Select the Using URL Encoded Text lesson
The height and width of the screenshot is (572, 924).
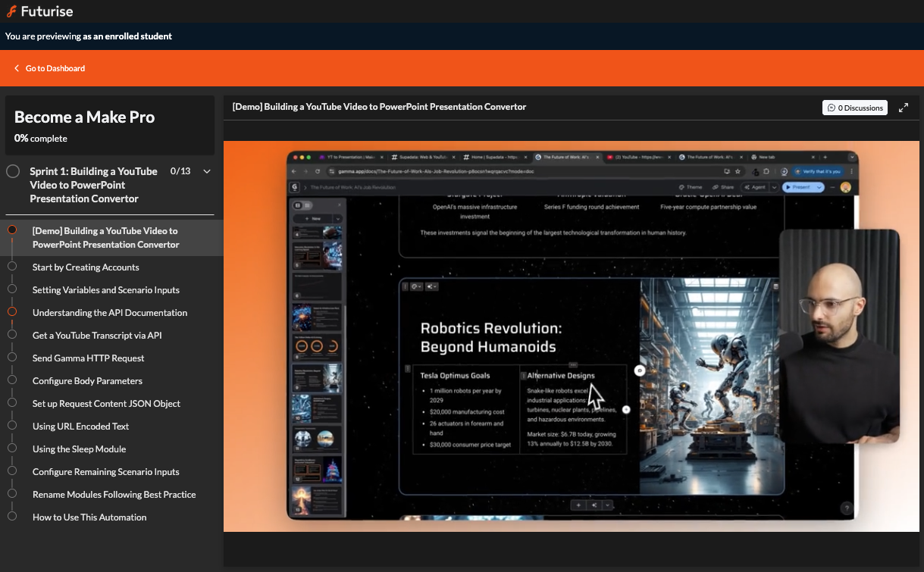80,427
